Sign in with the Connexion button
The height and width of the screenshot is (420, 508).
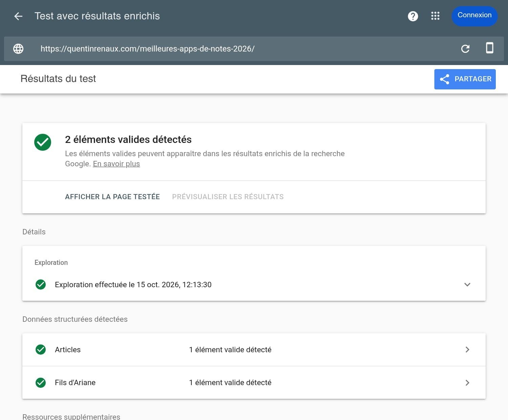pos(474,16)
